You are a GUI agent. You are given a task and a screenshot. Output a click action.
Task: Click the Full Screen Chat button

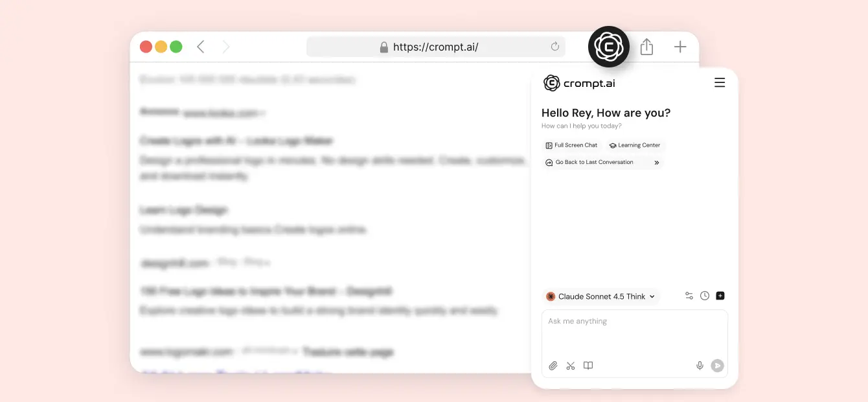click(572, 145)
